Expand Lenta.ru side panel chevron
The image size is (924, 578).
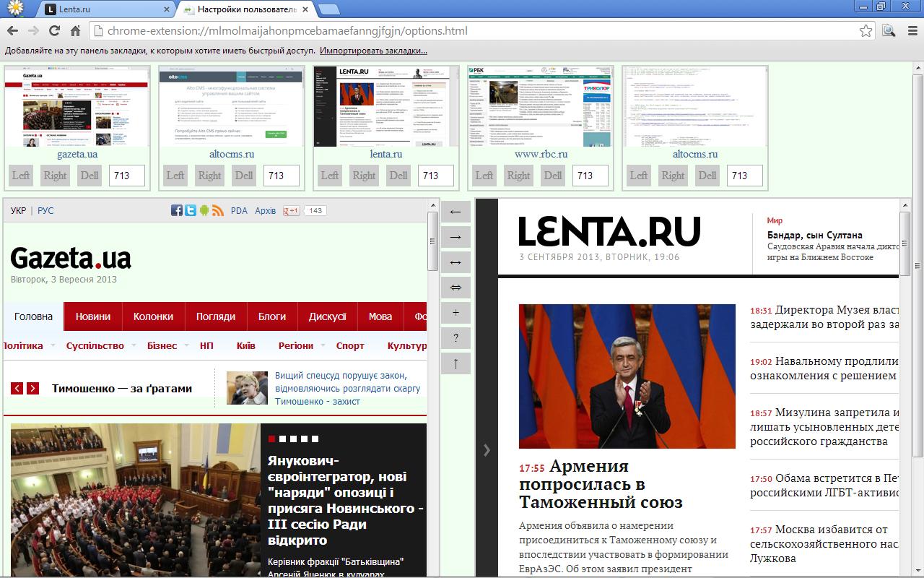487,450
